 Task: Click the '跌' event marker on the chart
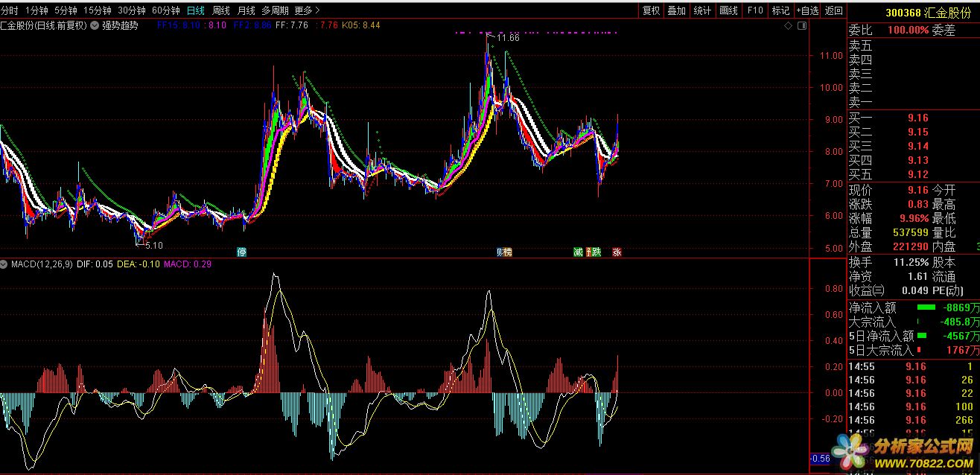594,252
